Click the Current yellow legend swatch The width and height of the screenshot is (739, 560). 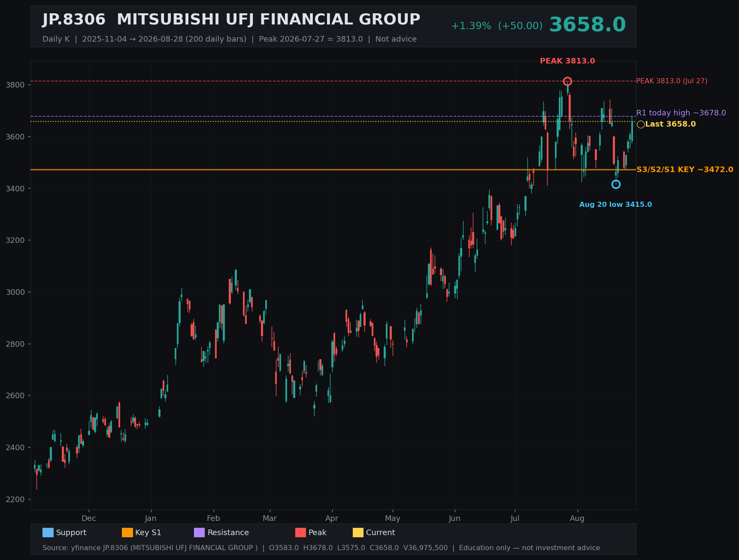(358, 533)
